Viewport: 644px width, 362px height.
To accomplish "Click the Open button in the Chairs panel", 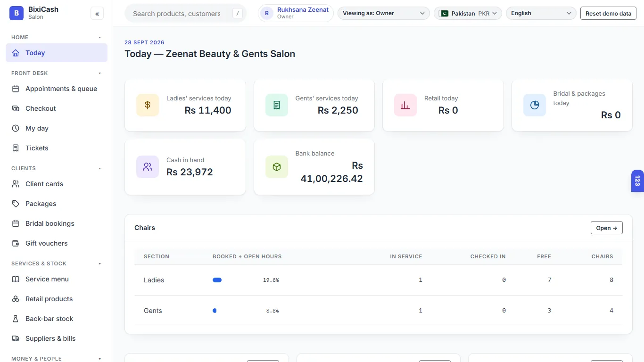I will [x=607, y=228].
